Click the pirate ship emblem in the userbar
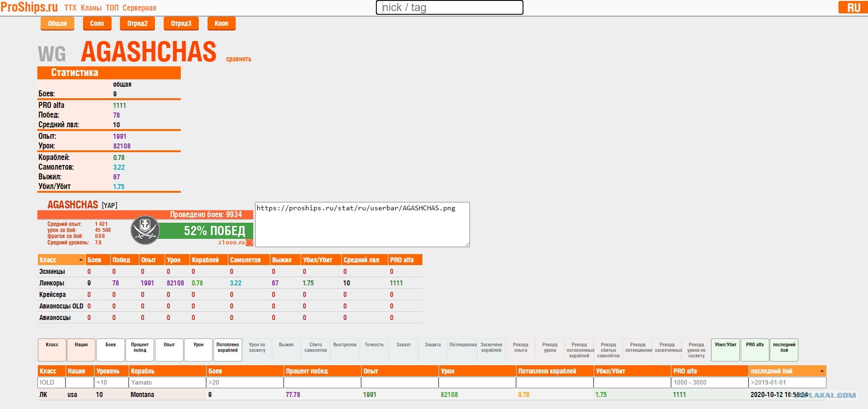 145,230
